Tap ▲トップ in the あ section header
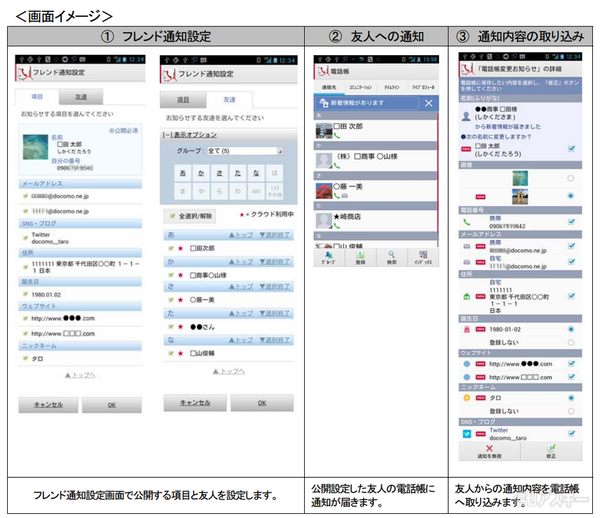This screenshot has height=518, width=600. pyautogui.click(x=241, y=235)
